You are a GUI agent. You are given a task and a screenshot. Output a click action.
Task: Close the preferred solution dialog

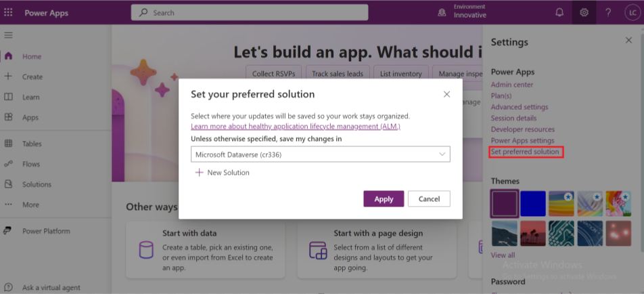[446, 94]
